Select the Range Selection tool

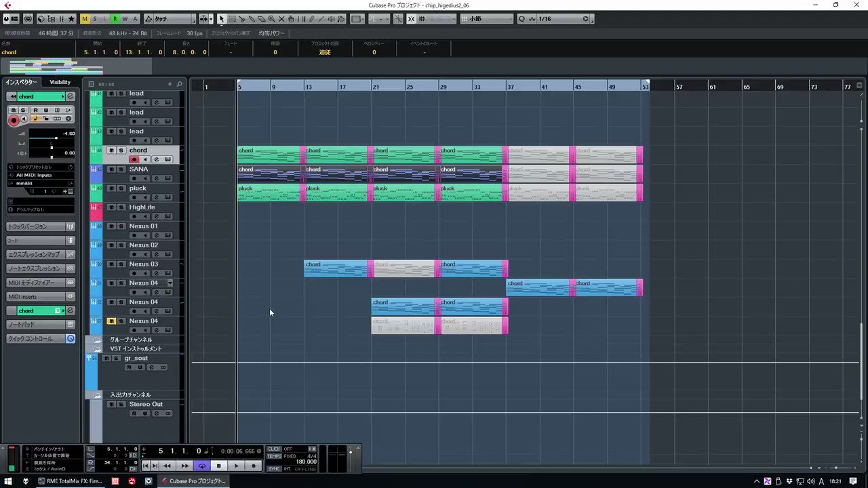coord(232,19)
